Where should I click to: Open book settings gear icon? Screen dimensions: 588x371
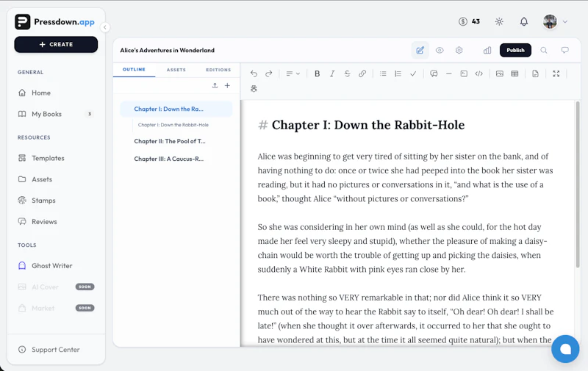[x=459, y=50]
